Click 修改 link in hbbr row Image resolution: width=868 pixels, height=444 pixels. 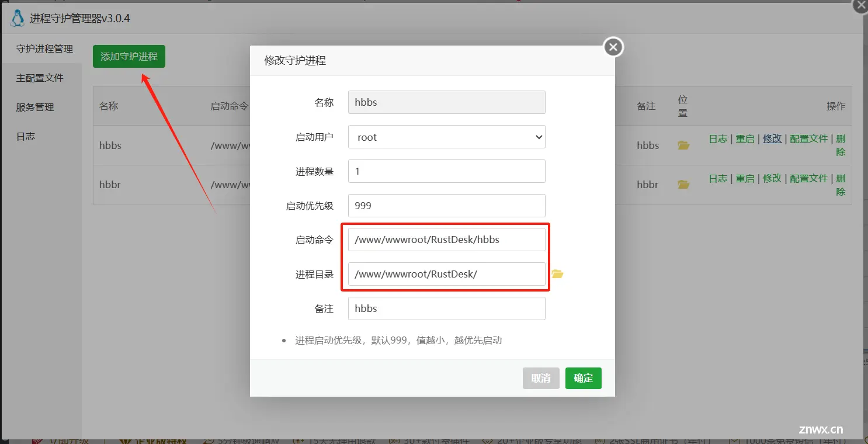(772, 178)
